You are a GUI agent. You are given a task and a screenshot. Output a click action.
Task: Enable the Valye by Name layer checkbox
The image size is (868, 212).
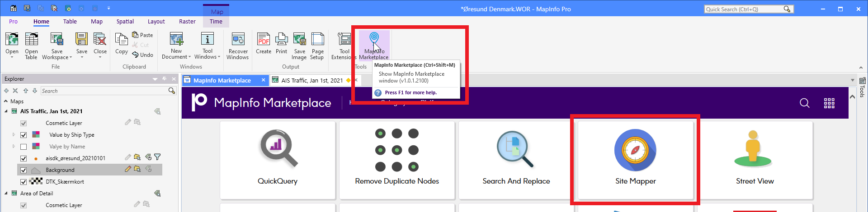pyautogui.click(x=24, y=147)
